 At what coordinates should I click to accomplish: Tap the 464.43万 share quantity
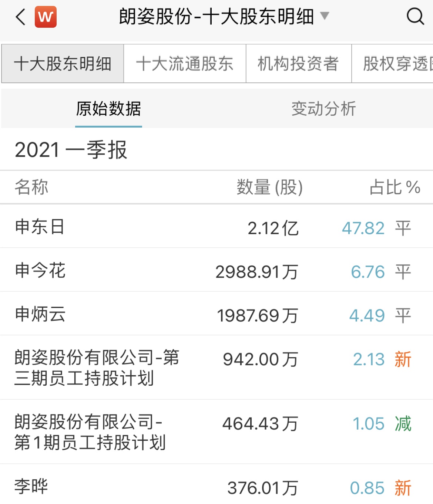261,424
